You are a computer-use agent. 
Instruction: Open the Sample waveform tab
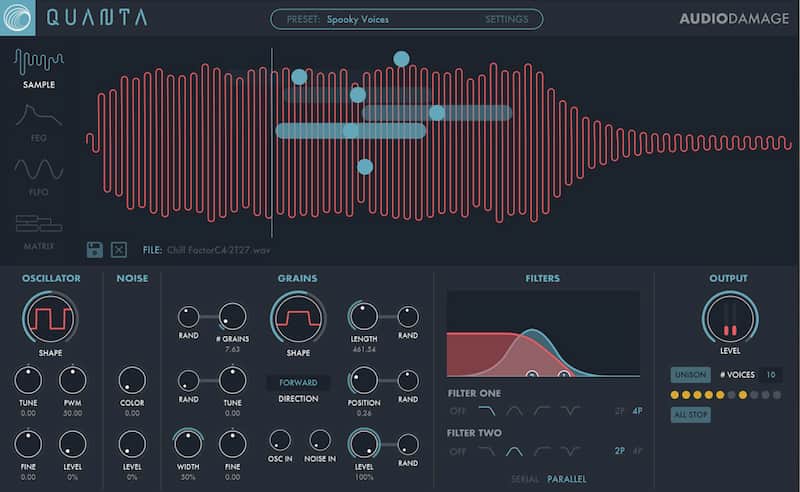click(x=39, y=69)
